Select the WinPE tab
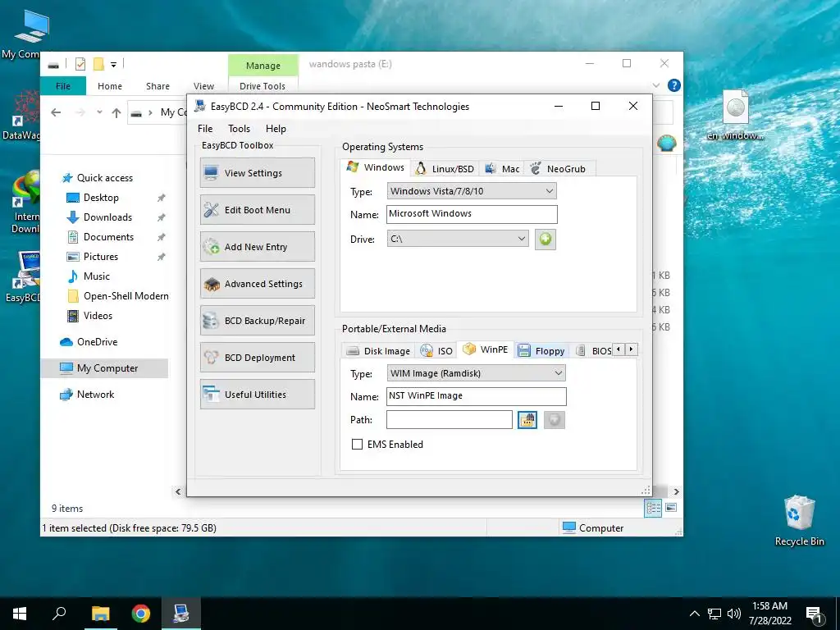The width and height of the screenshot is (840, 630). click(486, 349)
